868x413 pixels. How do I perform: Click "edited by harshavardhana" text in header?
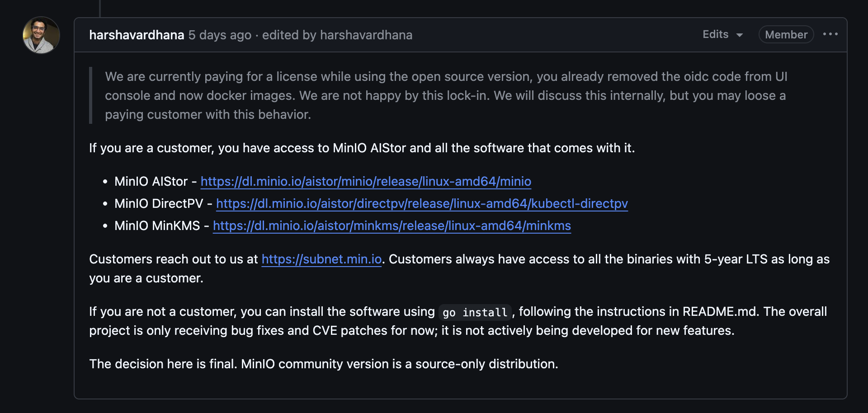pyautogui.click(x=337, y=35)
